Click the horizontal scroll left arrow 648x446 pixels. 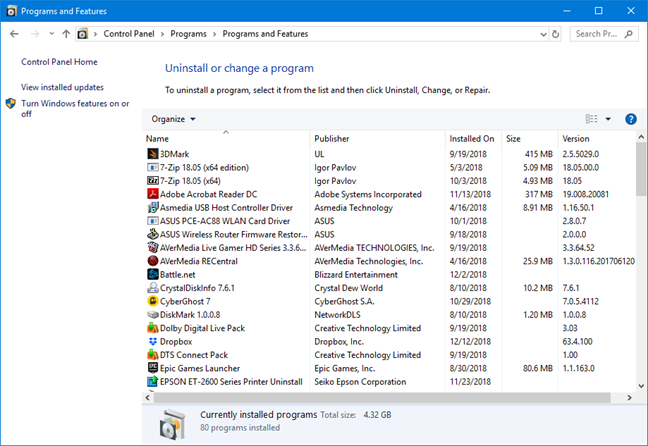(148, 398)
